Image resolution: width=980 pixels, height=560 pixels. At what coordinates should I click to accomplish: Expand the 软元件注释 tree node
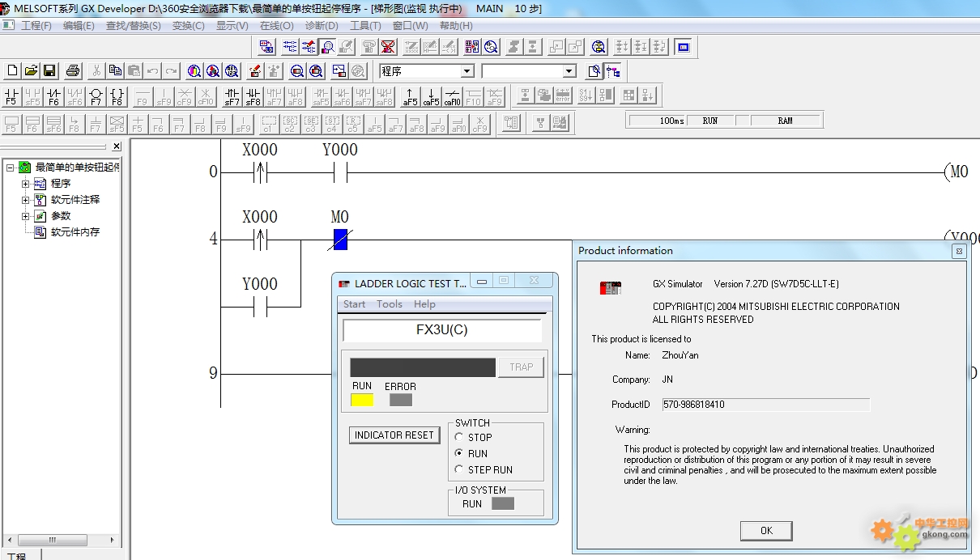click(25, 200)
